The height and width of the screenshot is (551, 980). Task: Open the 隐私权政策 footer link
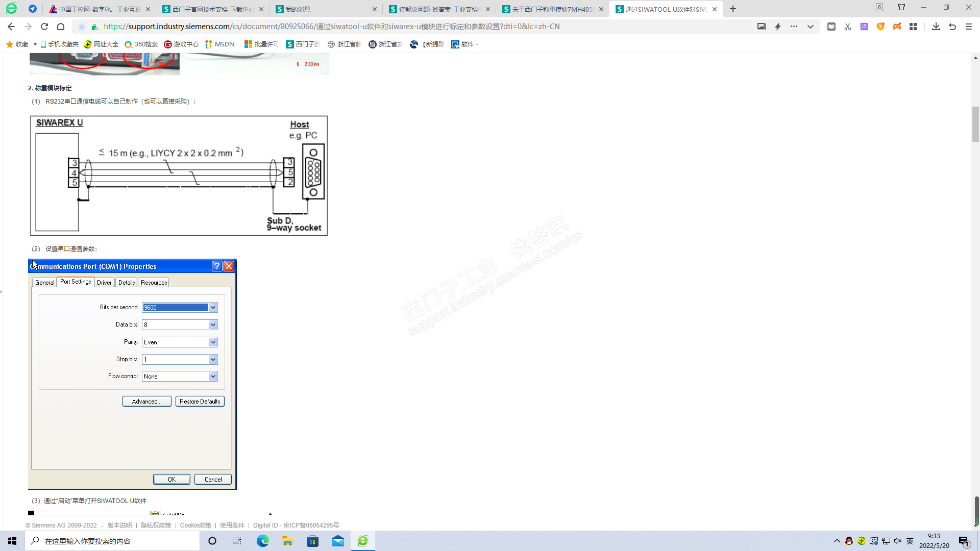pyautogui.click(x=156, y=525)
